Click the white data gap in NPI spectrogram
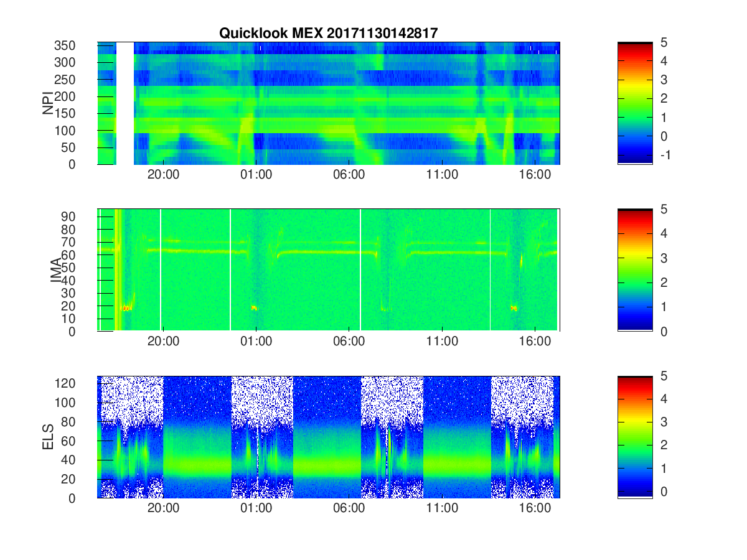747x560 pixels. pyautogui.click(x=125, y=103)
